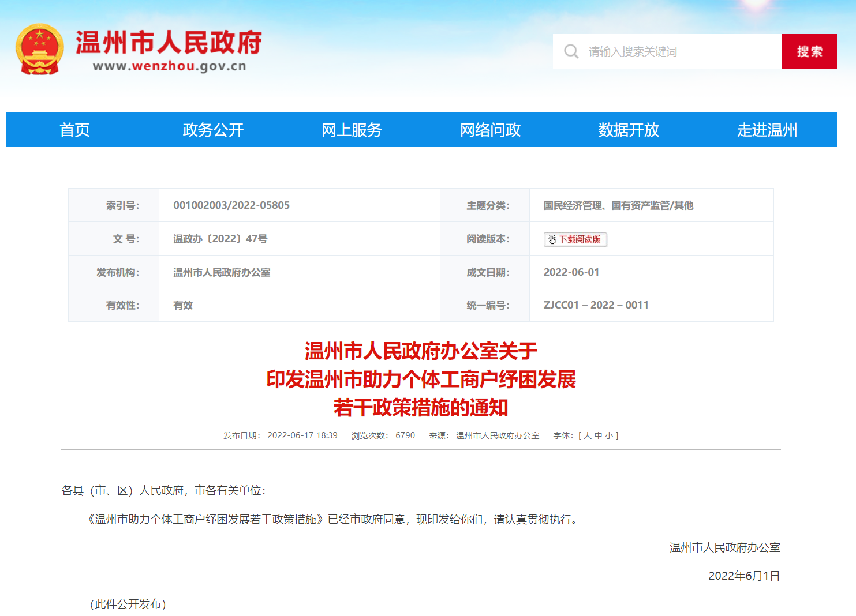Open the 走进温州 menu item
This screenshot has height=616, width=856.
coord(767,130)
